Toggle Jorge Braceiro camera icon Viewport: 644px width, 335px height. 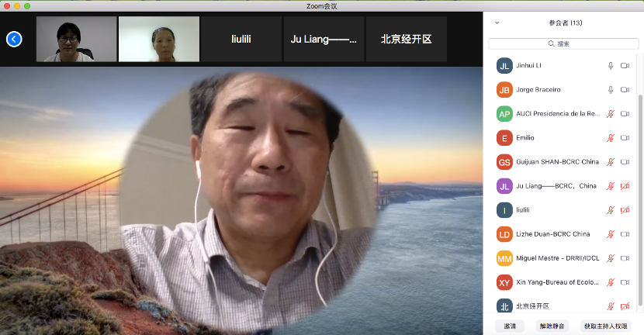coord(625,89)
